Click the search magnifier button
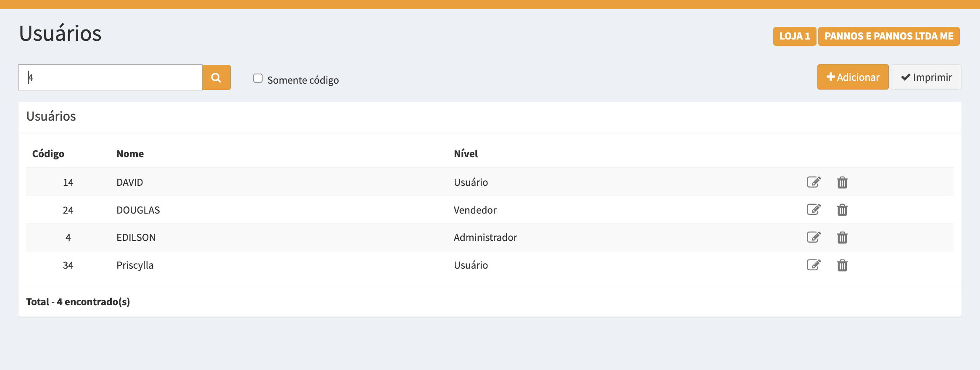The image size is (980, 370). pyautogui.click(x=216, y=77)
